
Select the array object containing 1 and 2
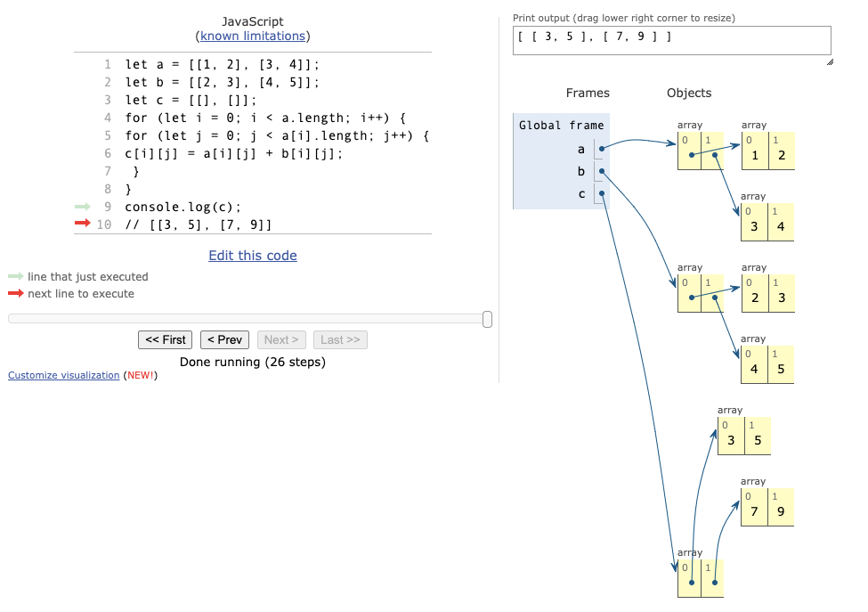[x=767, y=150]
